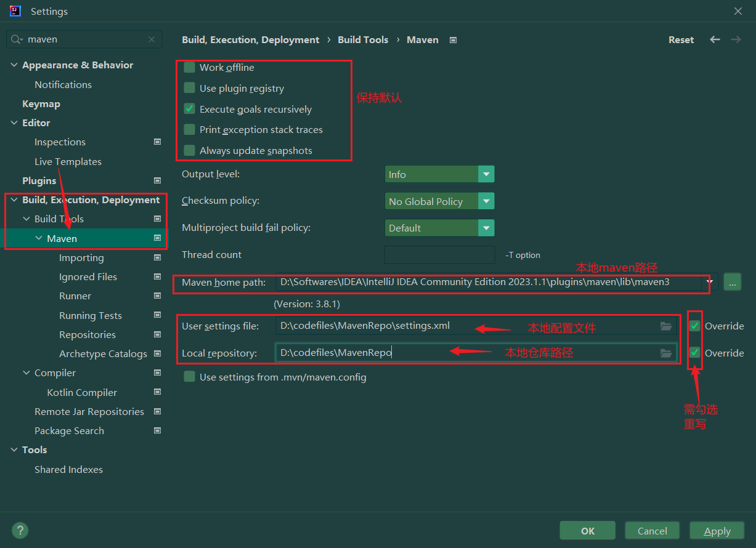Browse folder icon for User settings file
The width and height of the screenshot is (756, 548).
pos(666,326)
